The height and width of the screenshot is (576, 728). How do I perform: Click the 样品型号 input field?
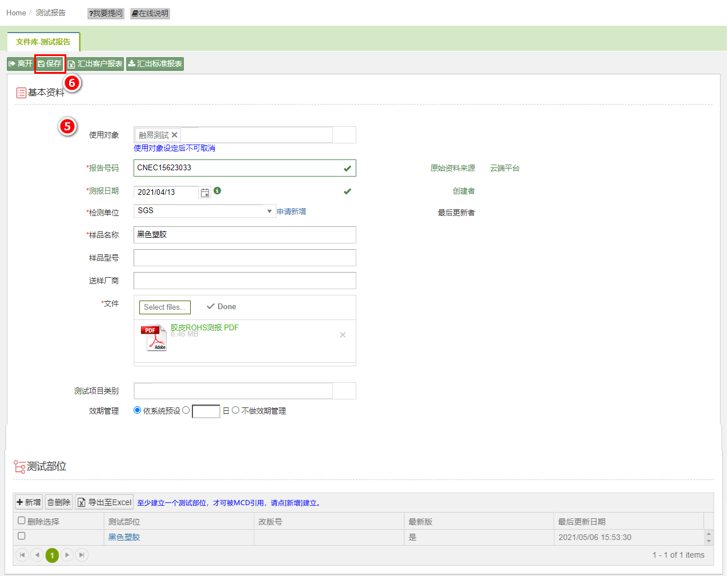[244, 258]
